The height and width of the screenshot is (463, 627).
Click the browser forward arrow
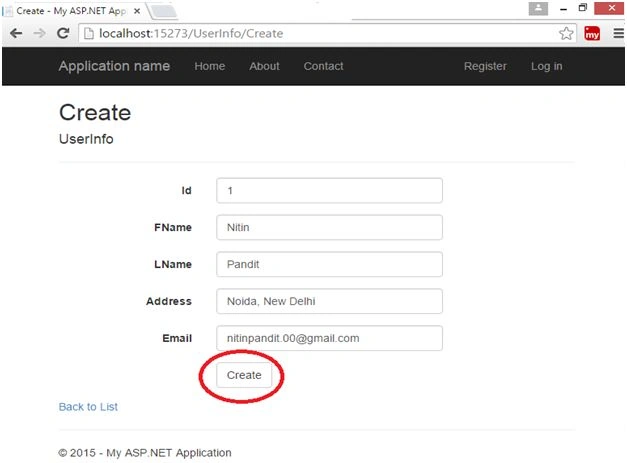[x=39, y=33]
